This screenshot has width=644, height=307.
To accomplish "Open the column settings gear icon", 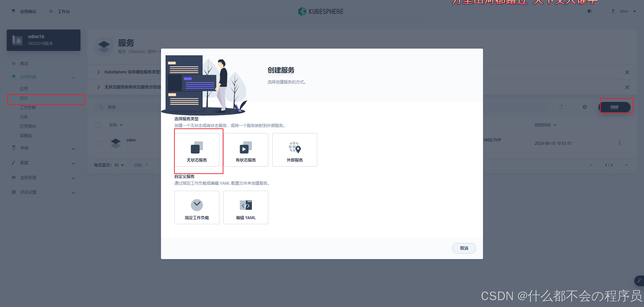I will point(585,107).
